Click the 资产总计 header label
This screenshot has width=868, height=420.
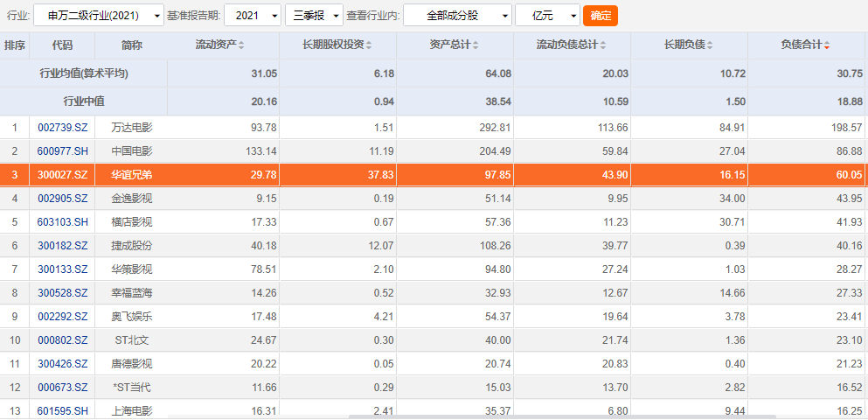[x=450, y=45]
